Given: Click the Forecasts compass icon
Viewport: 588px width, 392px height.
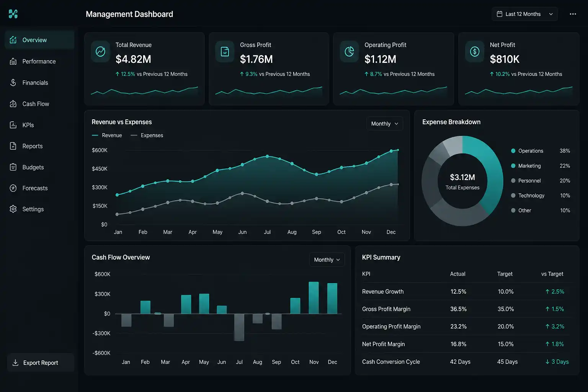Looking at the screenshot, I should pyautogui.click(x=13, y=188).
